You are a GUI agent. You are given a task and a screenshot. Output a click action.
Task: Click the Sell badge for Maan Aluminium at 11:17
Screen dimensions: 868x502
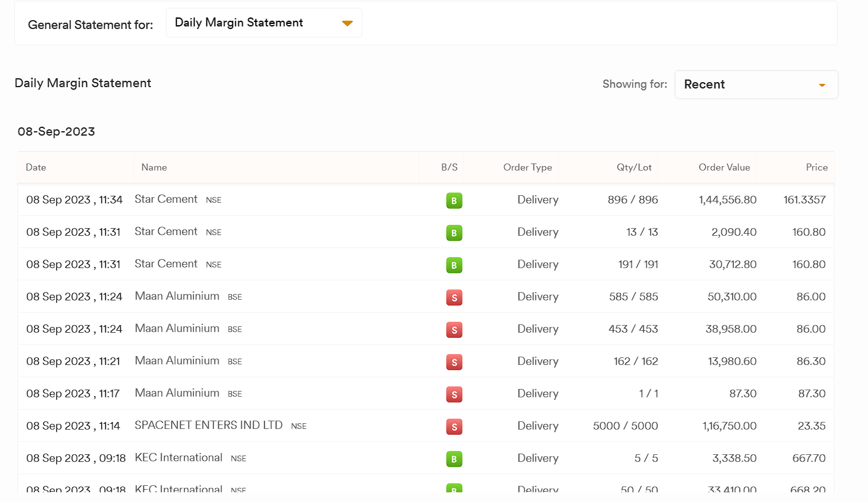[454, 395]
